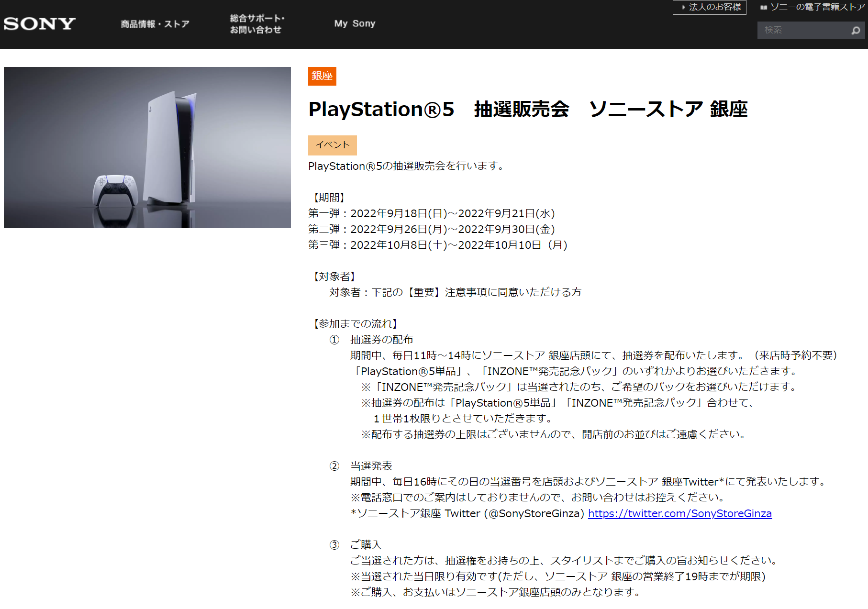Screen dimensions: 868x609
Task: Click the PlayStation 5 product image
Action: click(147, 147)
